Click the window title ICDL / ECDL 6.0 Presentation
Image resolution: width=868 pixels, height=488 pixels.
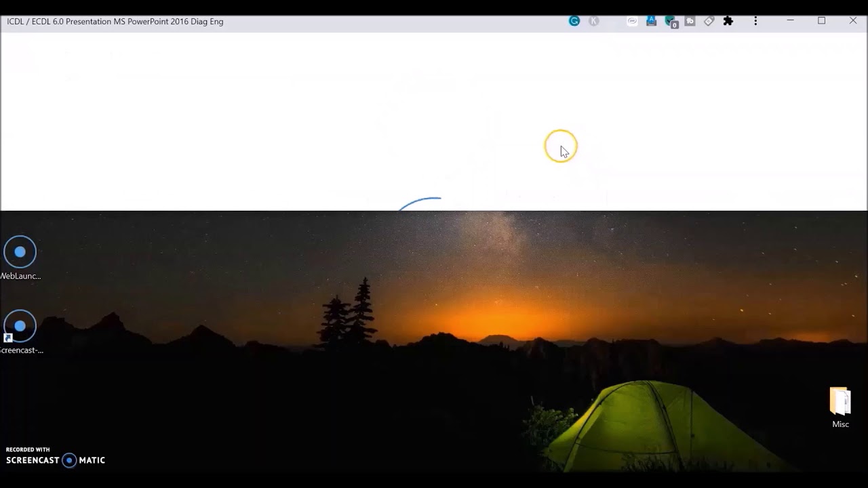click(115, 22)
